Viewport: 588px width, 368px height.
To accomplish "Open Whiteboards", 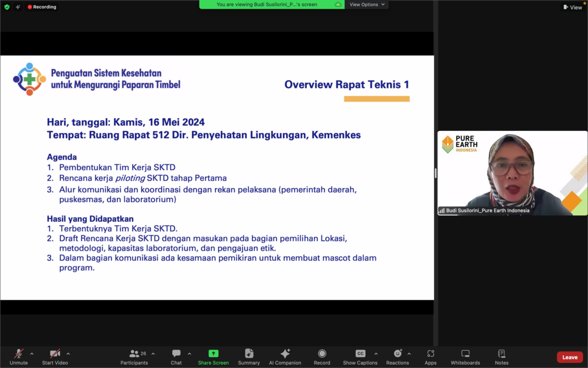I will (x=465, y=357).
